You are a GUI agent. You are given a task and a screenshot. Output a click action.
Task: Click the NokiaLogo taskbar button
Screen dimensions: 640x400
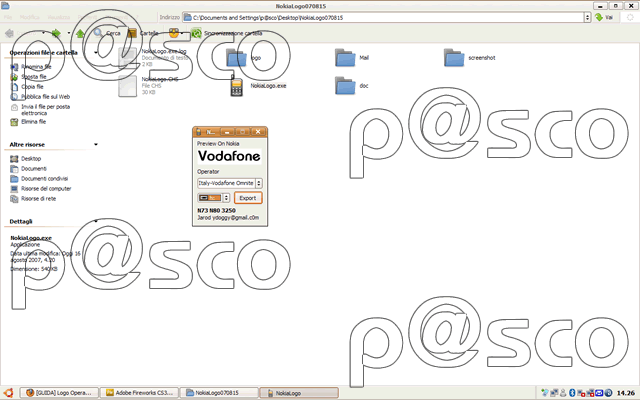tap(299, 393)
